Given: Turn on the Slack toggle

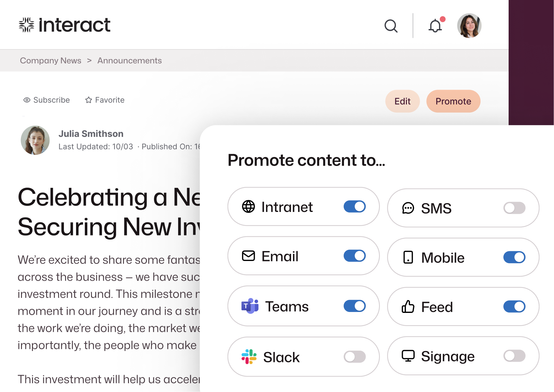Looking at the screenshot, I should coord(355,357).
